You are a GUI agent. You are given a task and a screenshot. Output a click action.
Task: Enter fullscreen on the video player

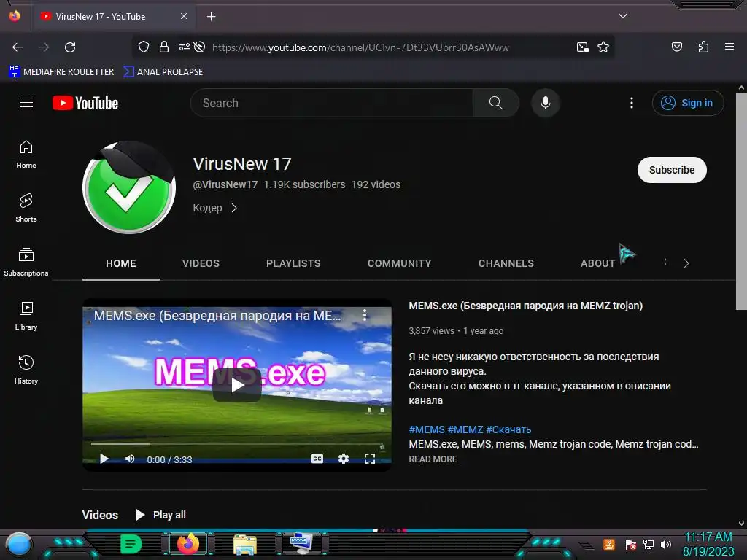click(370, 459)
